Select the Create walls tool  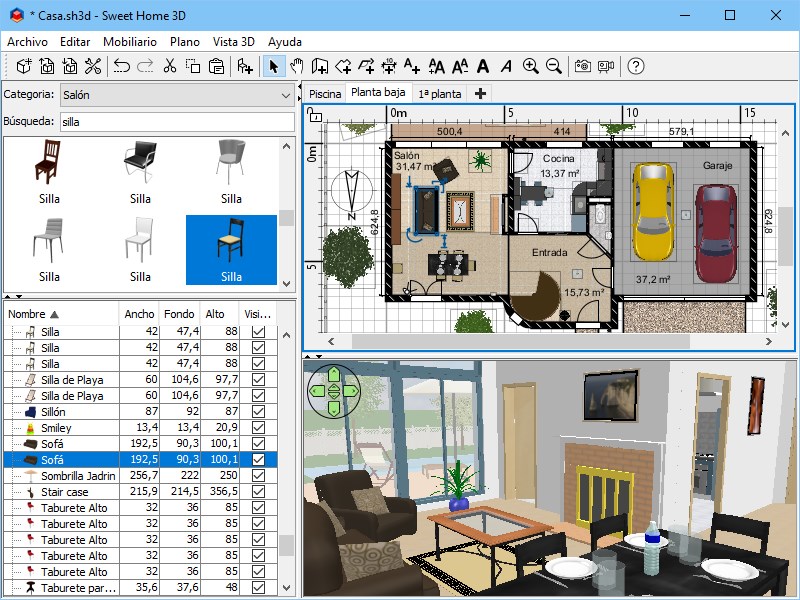tap(320, 66)
